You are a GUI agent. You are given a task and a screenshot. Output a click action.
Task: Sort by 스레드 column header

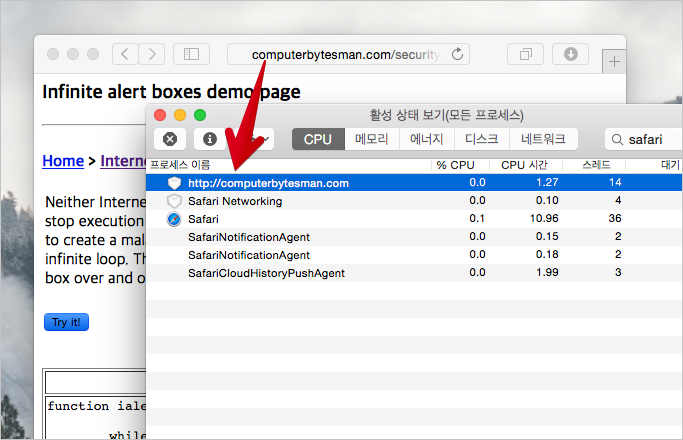pos(596,165)
